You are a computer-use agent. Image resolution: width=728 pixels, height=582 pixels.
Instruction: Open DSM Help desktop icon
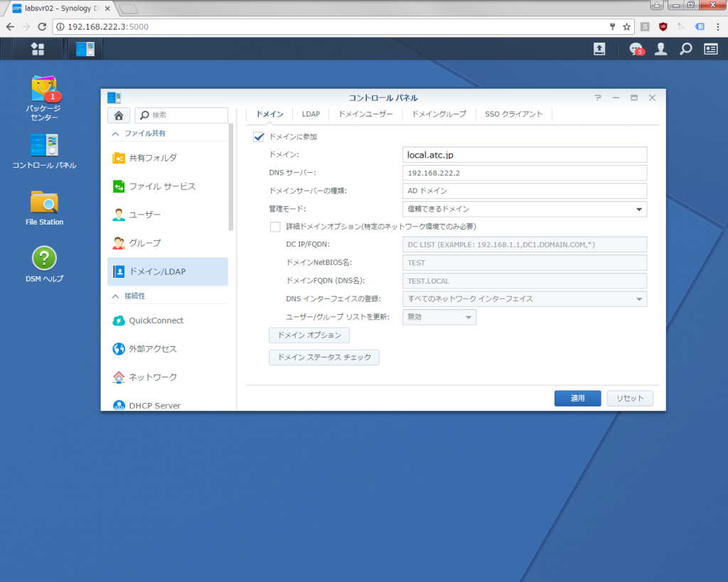click(x=44, y=264)
